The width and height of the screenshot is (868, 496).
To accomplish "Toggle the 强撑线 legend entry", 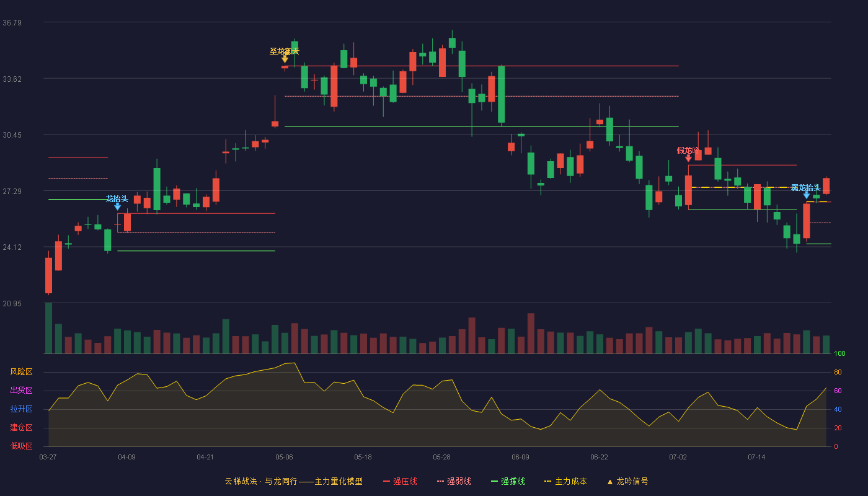I will click(508, 481).
